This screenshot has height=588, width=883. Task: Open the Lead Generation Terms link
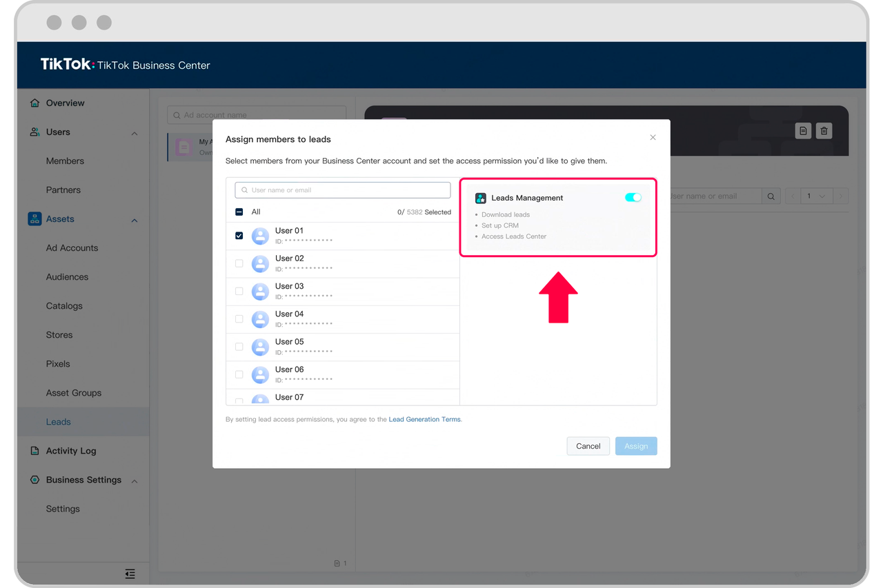pyautogui.click(x=424, y=419)
